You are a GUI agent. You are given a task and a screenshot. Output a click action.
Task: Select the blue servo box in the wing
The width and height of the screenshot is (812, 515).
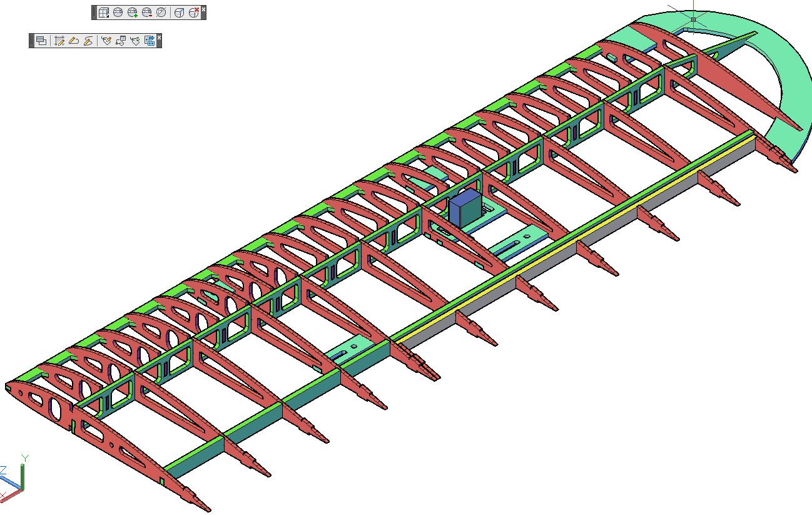tap(463, 208)
